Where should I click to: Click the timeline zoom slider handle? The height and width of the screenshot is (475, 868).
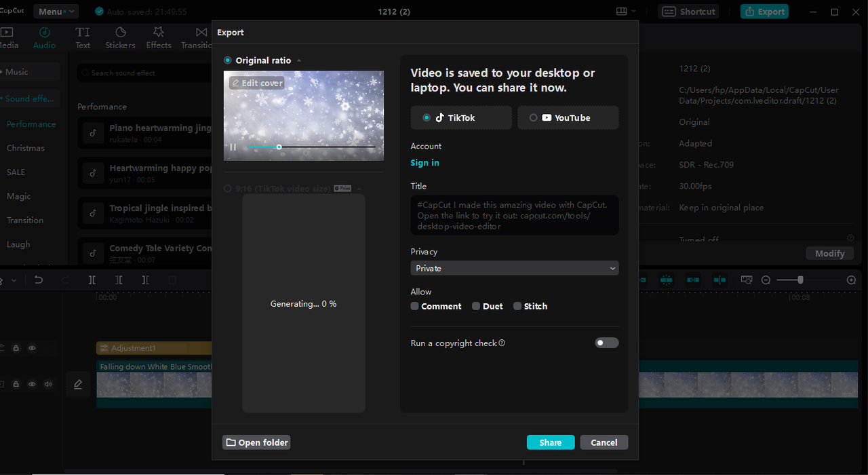[x=801, y=280]
